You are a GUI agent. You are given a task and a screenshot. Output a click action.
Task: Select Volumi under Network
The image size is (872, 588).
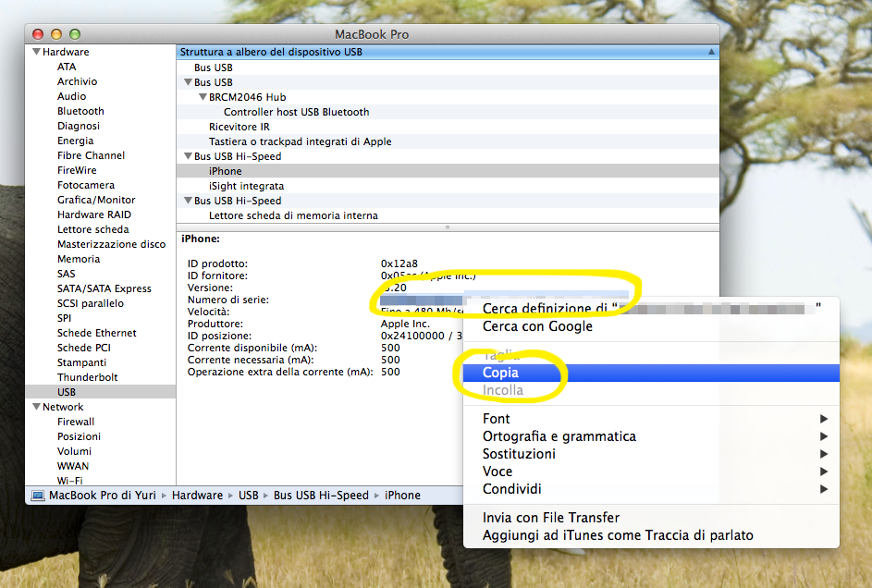pos(74,451)
